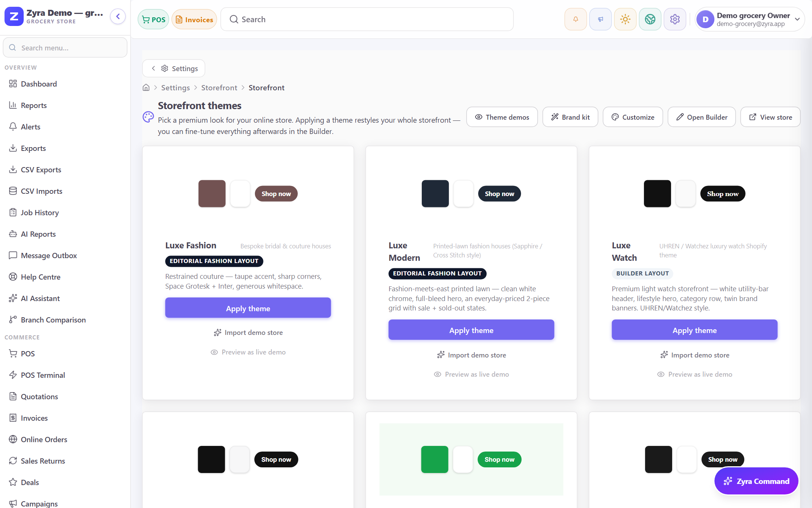Click the green swatch on theme card
Image resolution: width=812 pixels, height=508 pixels.
(435, 459)
